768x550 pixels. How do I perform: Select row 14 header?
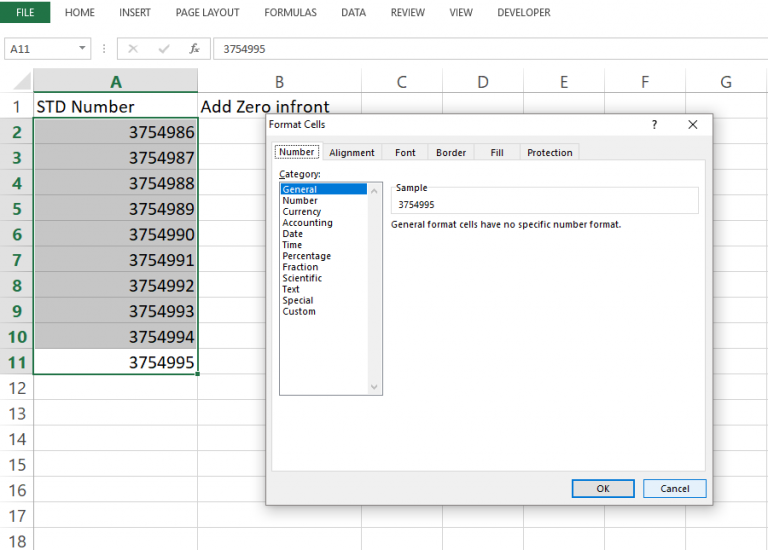pyautogui.click(x=17, y=439)
